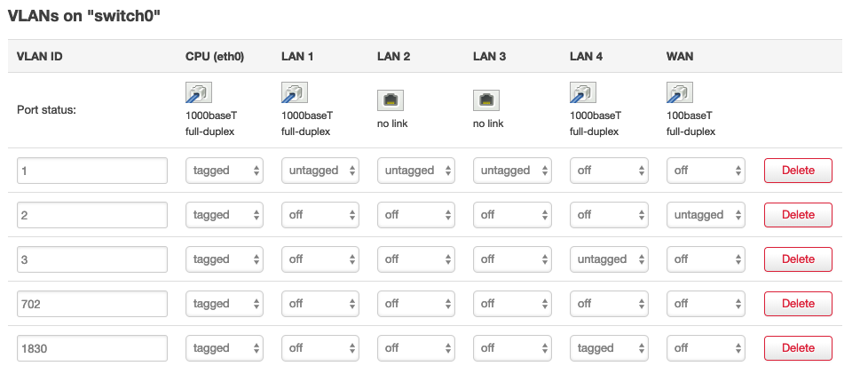The height and width of the screenshot is (382, 868).
Task: Open VLAN 3 LAN 4 untagged dropdown
Action: click(x=609, y=259)
